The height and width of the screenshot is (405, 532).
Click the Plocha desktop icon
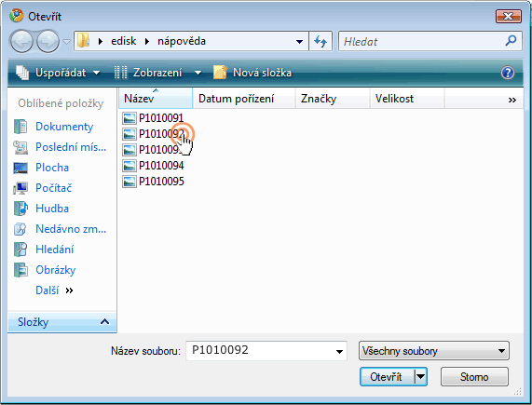[20, 168]
